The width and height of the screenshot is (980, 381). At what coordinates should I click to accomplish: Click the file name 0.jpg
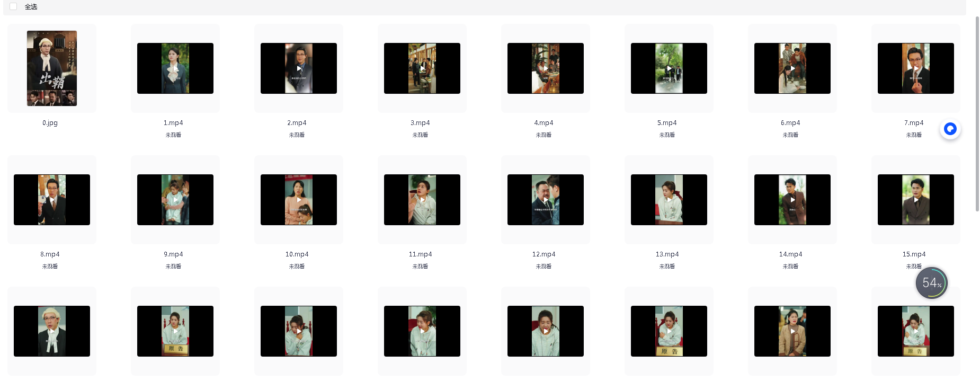tap(50, 123)
